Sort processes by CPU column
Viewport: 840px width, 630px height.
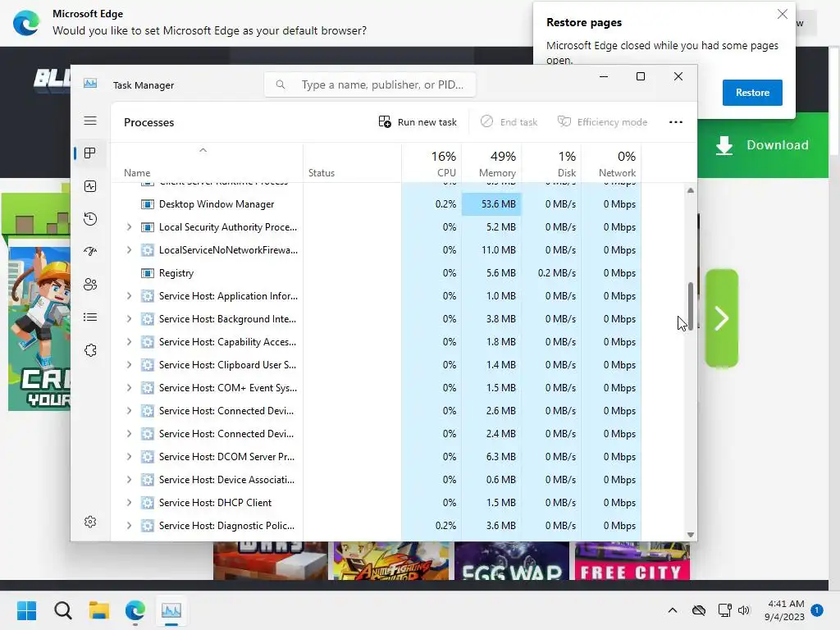(431, 163)
